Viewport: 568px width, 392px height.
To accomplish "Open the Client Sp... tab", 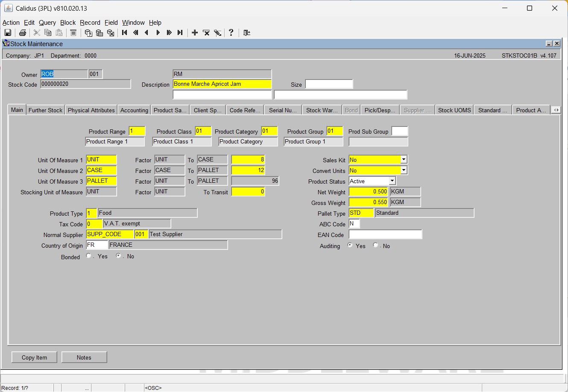I will click(208, 110).
